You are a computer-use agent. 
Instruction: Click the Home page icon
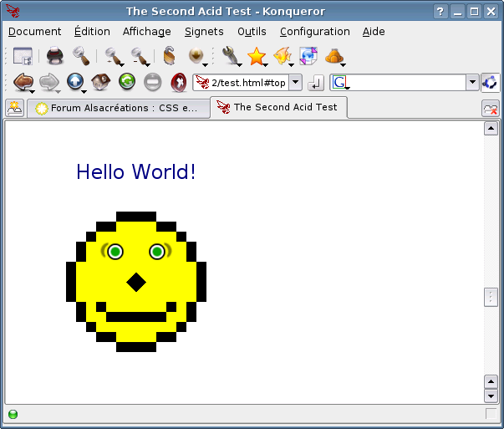point(100,82)
